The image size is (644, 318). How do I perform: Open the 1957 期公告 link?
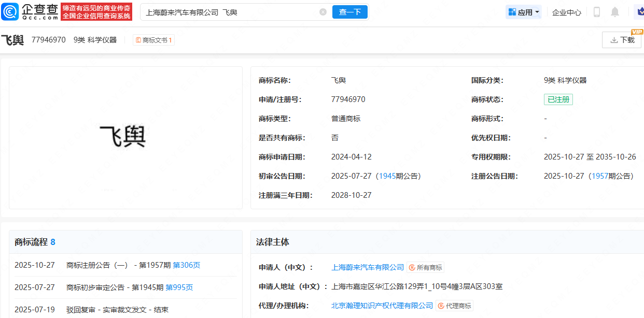[600, 176]
